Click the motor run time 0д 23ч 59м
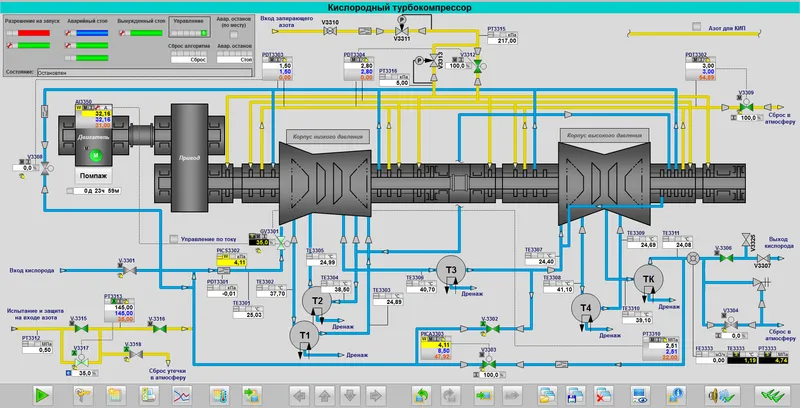 pos(98,191)
